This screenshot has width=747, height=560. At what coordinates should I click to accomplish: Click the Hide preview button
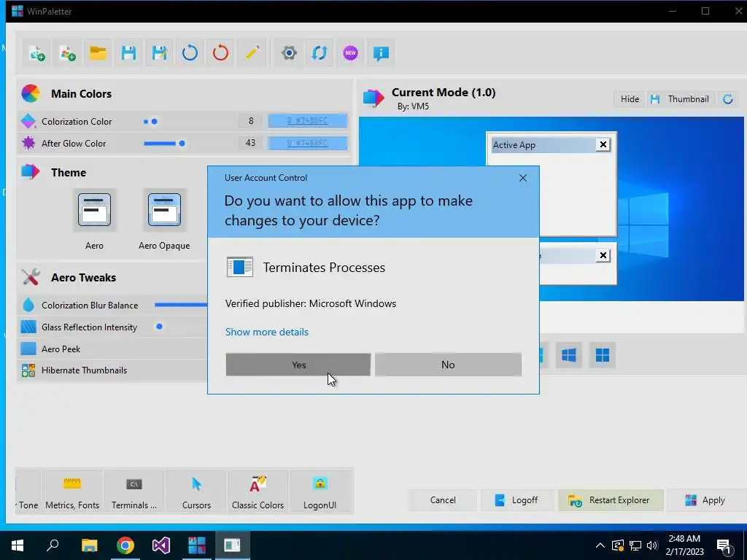(x=630, y=99)
